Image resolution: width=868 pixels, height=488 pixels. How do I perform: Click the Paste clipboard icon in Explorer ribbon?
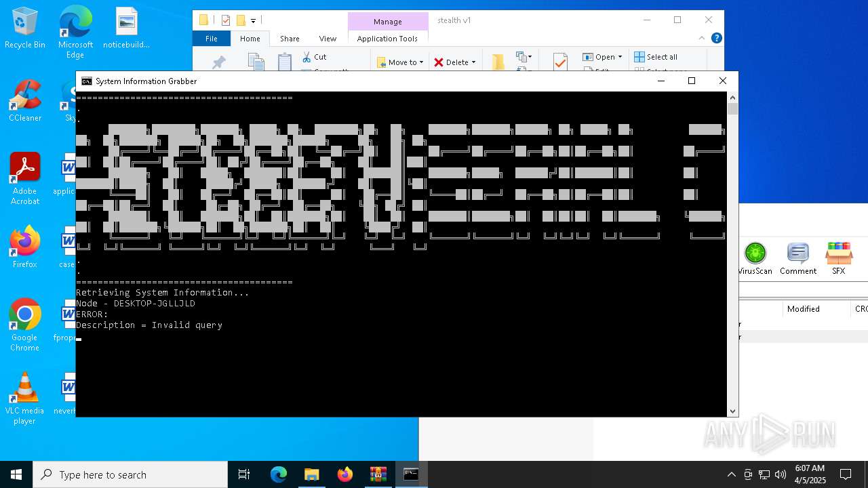point(285,62)
